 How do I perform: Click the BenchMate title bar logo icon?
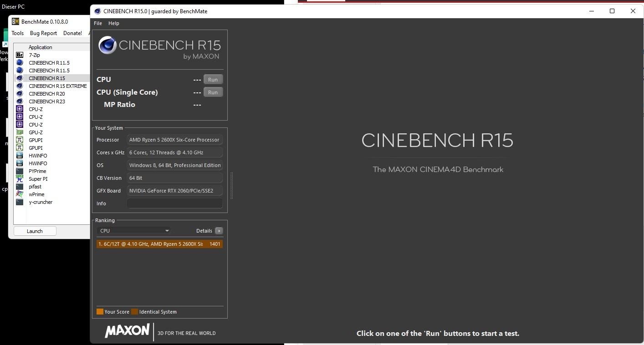(x=15, y=21)
